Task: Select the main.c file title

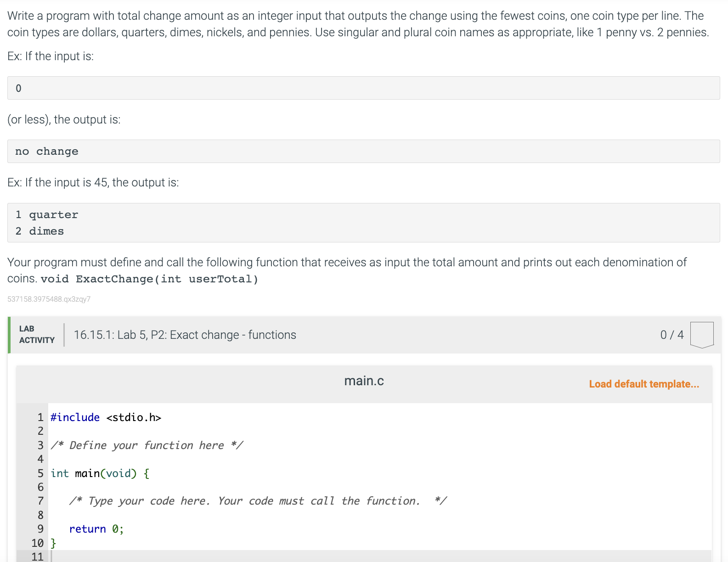Action: [x=364, y=381]
